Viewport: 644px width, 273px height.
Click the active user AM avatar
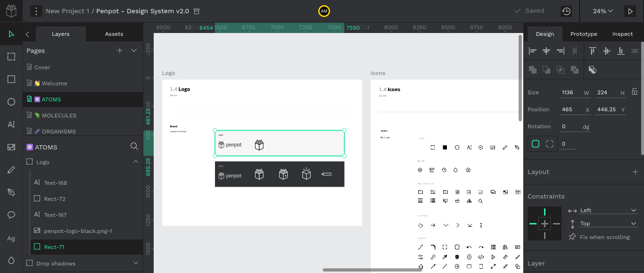coord(324,11)
